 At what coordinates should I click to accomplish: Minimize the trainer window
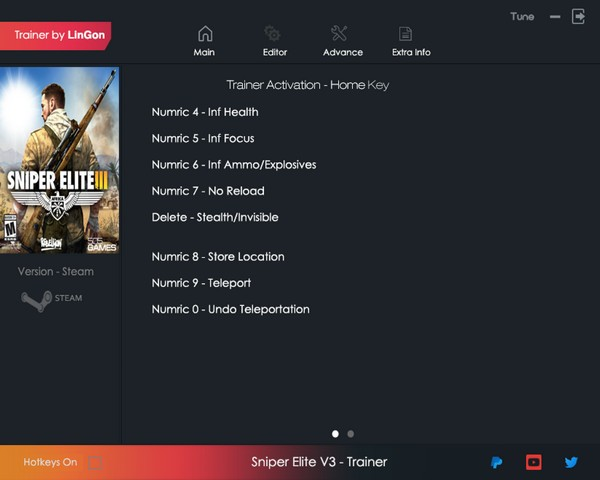click(x=555, y=16)
